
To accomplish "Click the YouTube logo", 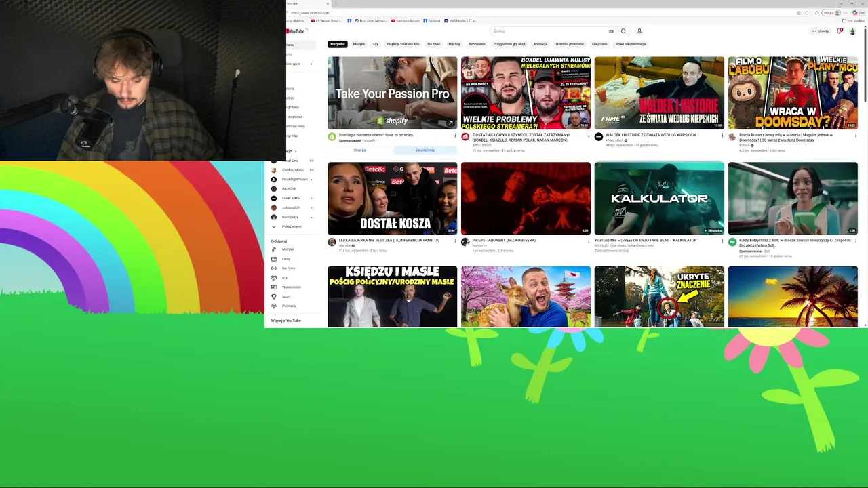I will [x=296, y=31].
